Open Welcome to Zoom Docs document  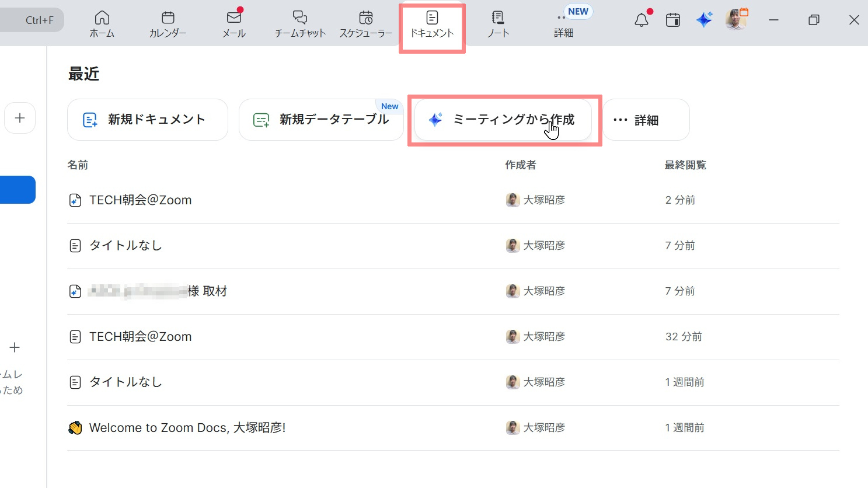click(x=453, y=428)
